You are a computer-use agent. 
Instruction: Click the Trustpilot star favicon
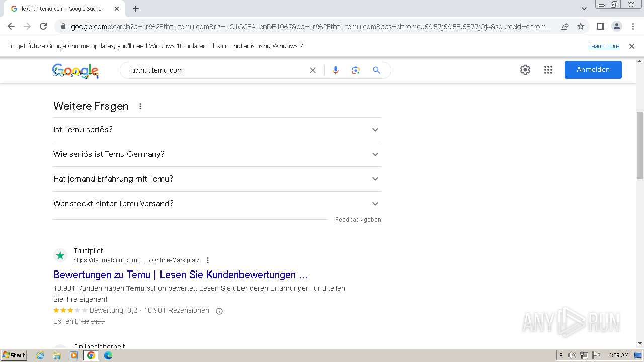[x=60, y=255]
